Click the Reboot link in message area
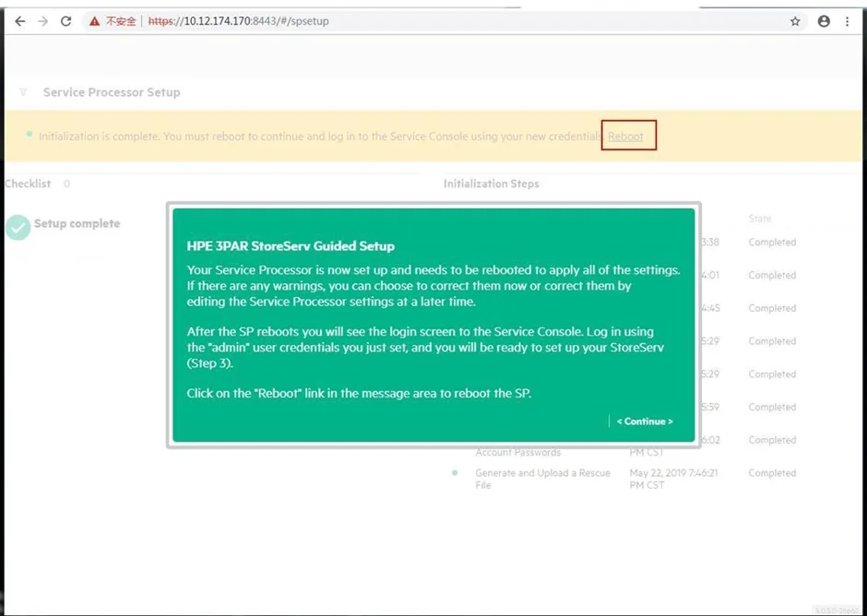This screenshot has width=867, height=616. tap(625, 136)
